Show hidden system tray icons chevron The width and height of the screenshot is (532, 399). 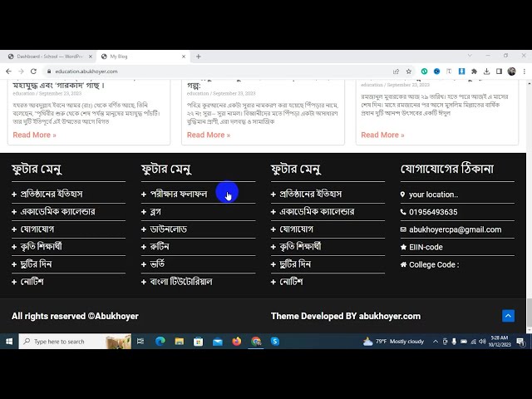pyautogui.click(x=436, y=342)
